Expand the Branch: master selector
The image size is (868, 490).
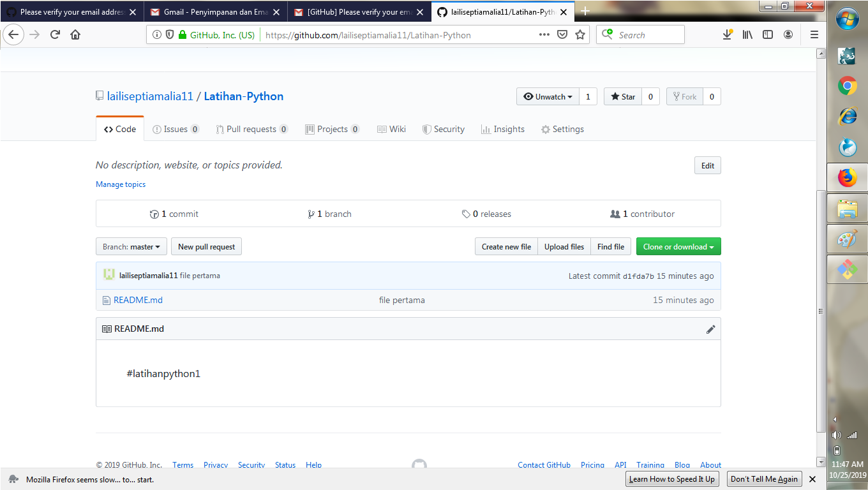pos(131,246)
